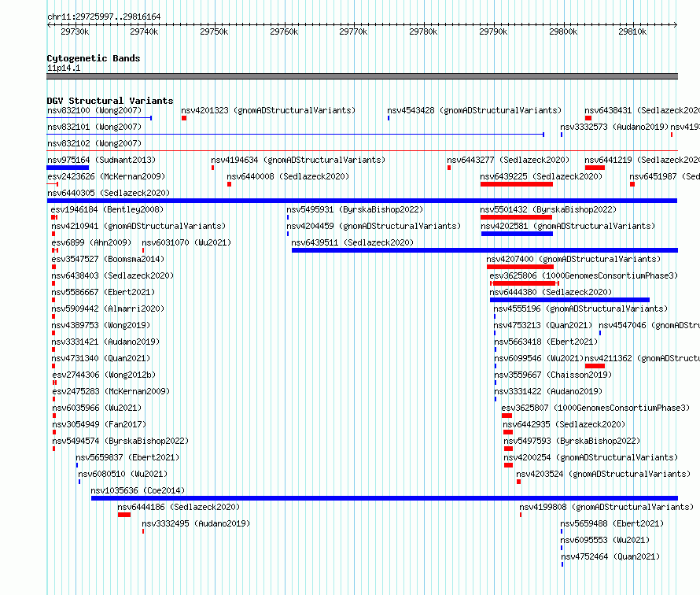Image resolution: width=700 pixels, height=595 pixels.
Task: Click nsv6031070 (Wu2021) label
Action: 186,242
